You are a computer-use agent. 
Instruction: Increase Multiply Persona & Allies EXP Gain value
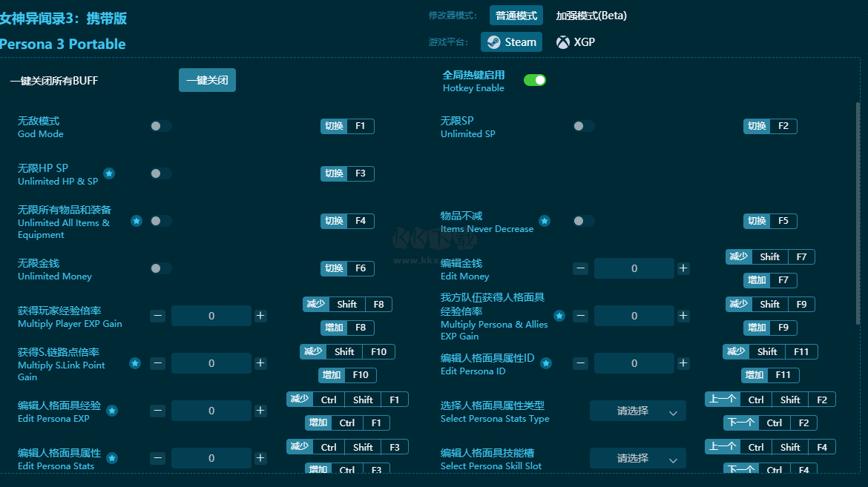point(683,316)
